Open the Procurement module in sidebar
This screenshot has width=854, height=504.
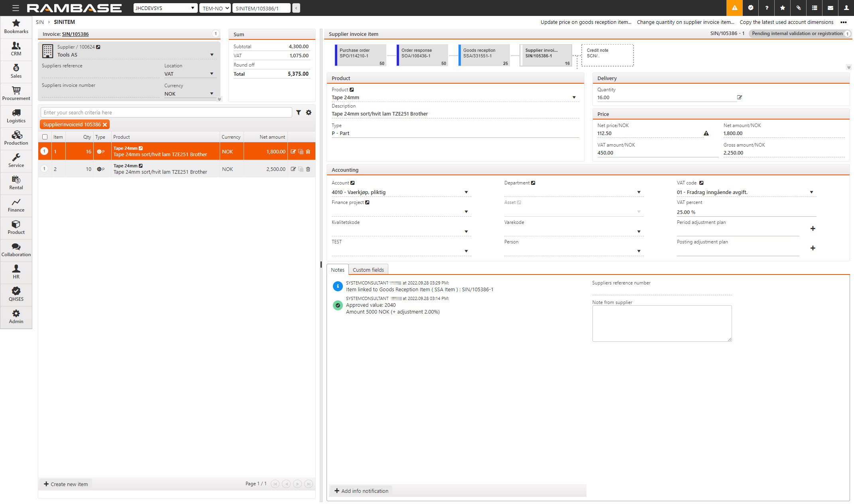click(16, 94)
